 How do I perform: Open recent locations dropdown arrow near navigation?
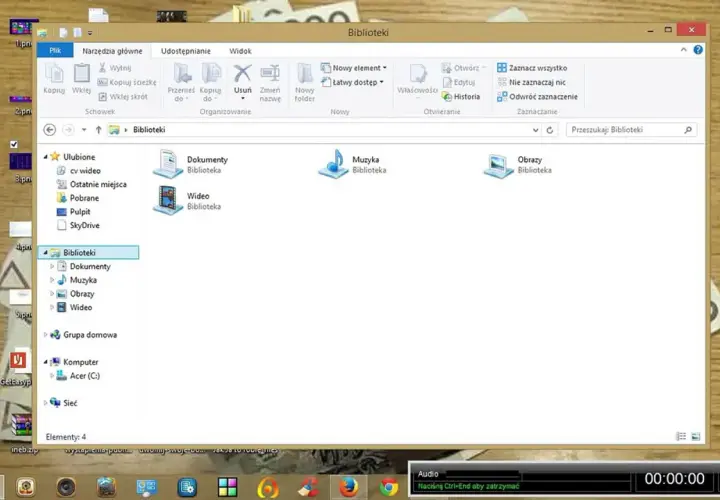(x=84, y=130)
